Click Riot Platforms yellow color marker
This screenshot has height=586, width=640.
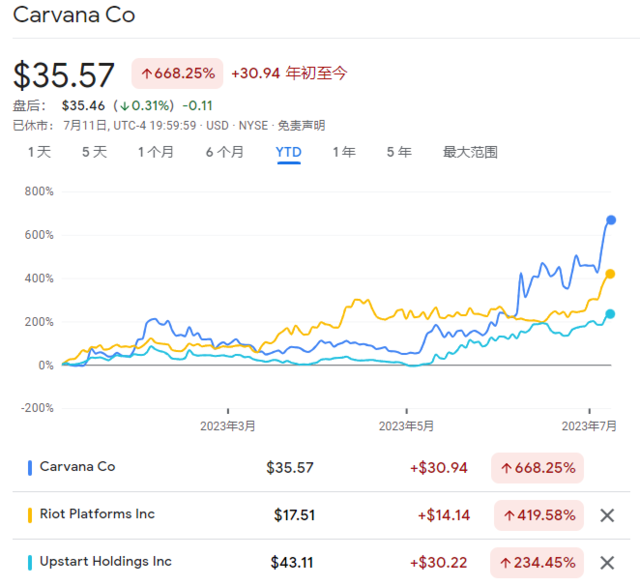(x=30, y=515)
